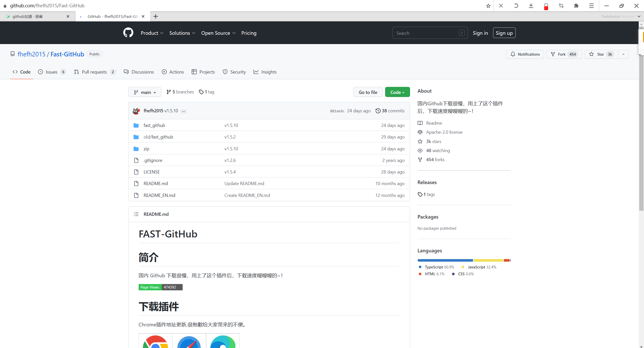Viewport: 644px width, 348px height.
Task: Open the extensions puzzle icon
Action: click(576, 6)
